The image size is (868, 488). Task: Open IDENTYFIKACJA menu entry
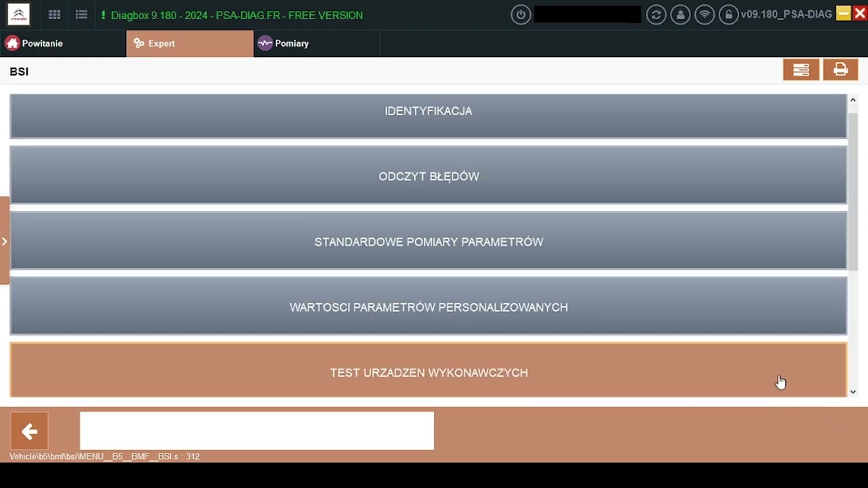[428, 116]
